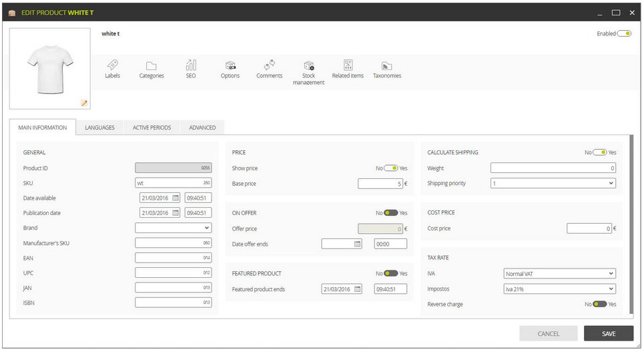
Task: Toggle the Calculate Shipping switch
Action: (x=600, y=152)
